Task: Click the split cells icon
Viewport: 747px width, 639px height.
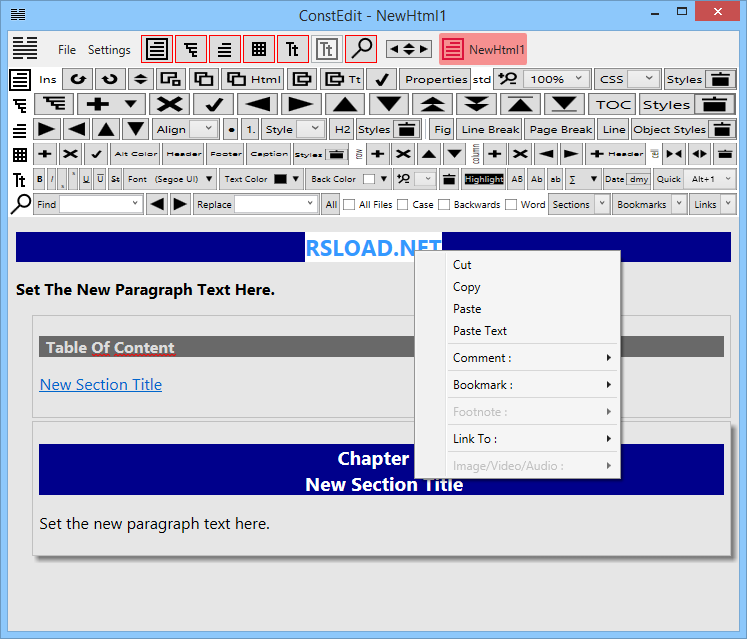Action: 699,154
